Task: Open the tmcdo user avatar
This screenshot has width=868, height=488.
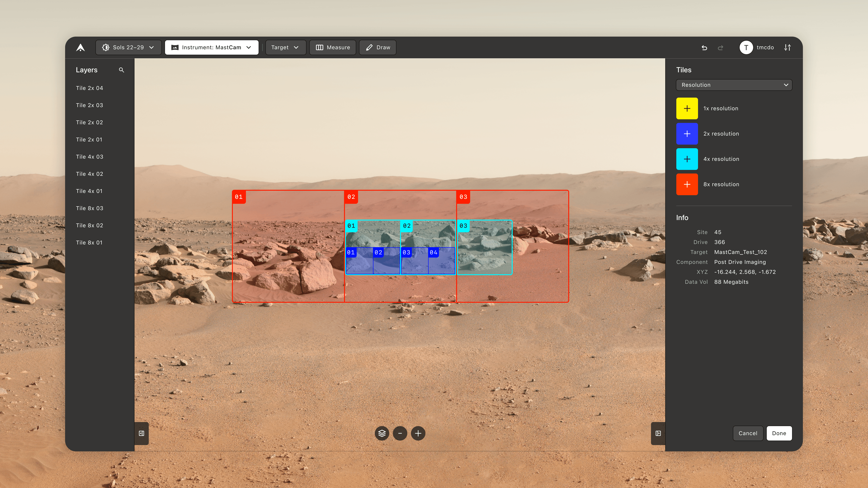Action: (x=746, y=47)
